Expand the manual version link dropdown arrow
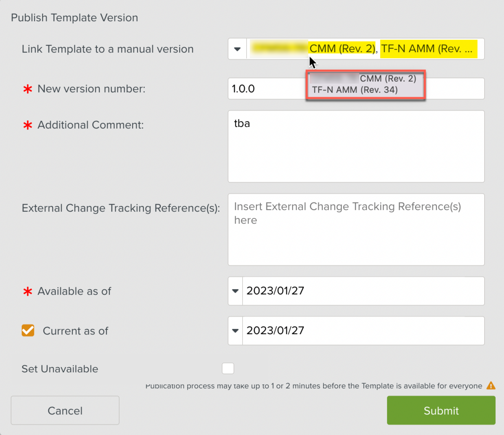The height and width of the screenshot is (435, 504). [x=237, y=49]
